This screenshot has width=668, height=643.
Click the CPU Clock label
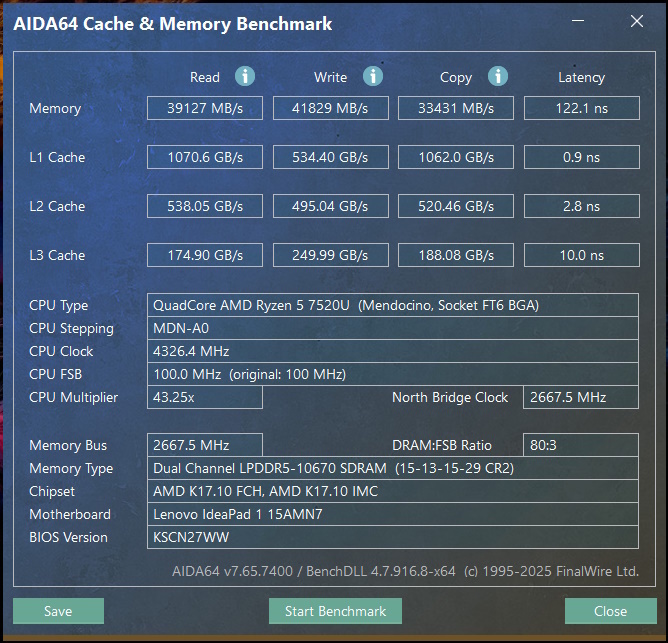(61, 351)
